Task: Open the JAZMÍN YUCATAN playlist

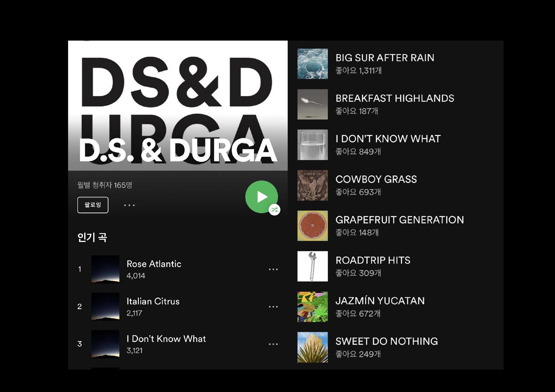Action: pos(380,301)
